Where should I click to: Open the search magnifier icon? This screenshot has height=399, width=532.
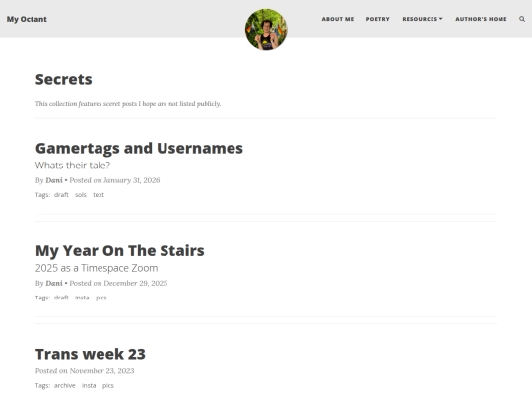pyautogui.click(x=522, y=19)
